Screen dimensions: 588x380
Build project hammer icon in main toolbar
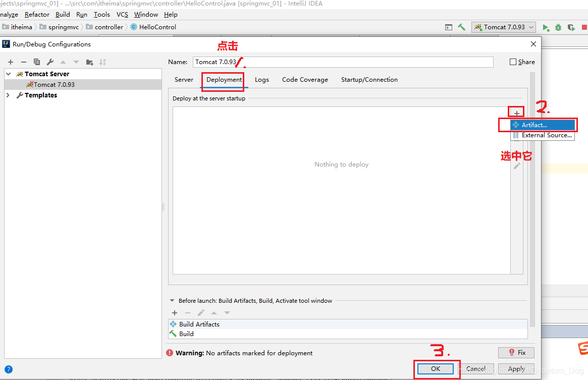click(462, 27)
